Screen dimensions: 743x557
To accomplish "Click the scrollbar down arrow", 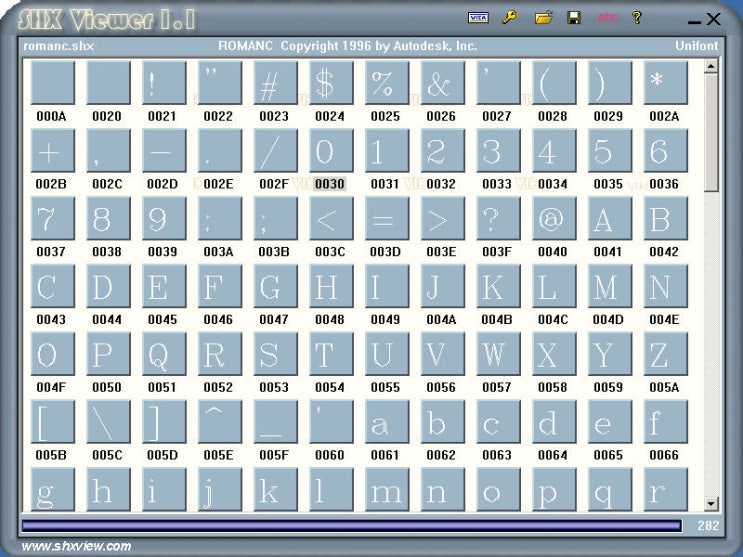I will point(711,503).
